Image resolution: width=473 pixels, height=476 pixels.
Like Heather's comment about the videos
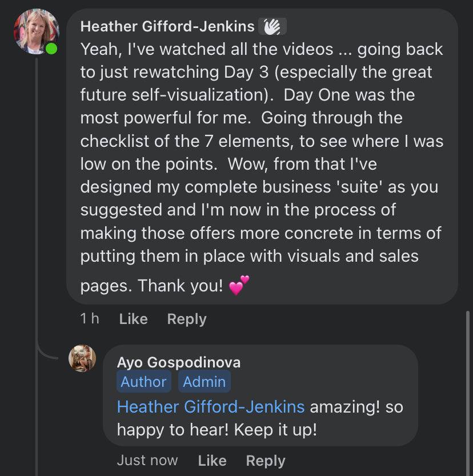point(133,319)
